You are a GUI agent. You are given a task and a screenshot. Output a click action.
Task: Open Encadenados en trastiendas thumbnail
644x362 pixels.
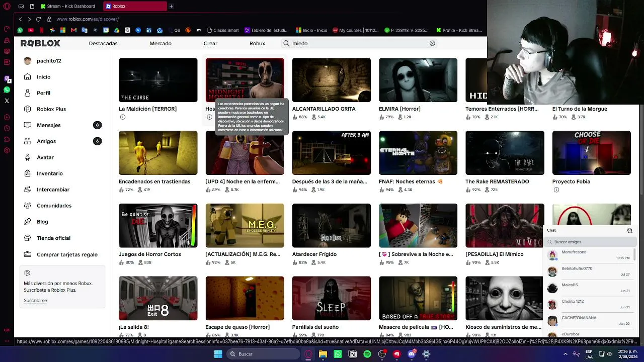coord(158,153)
